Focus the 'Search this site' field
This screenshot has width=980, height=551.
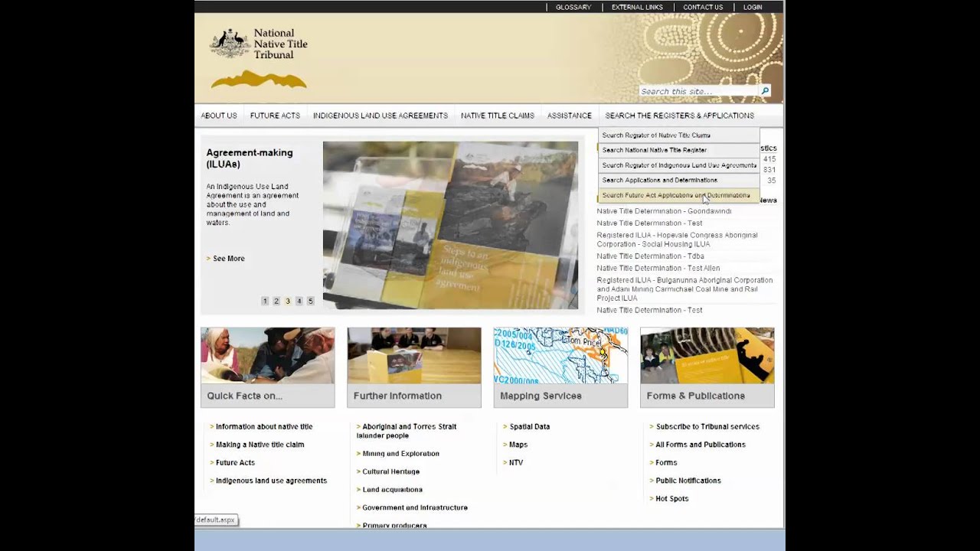[698, 91]
